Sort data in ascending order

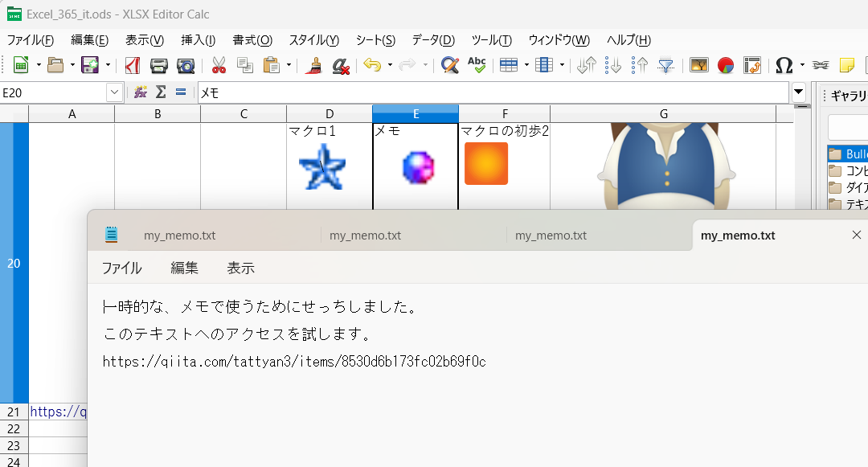click(x=641, y=66)
